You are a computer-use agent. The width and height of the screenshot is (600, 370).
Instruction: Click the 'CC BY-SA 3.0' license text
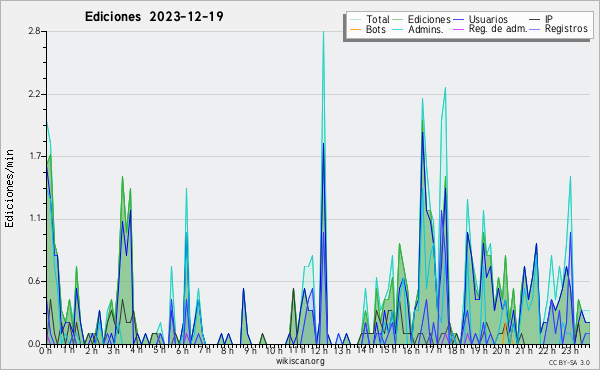tap(569, 363)
